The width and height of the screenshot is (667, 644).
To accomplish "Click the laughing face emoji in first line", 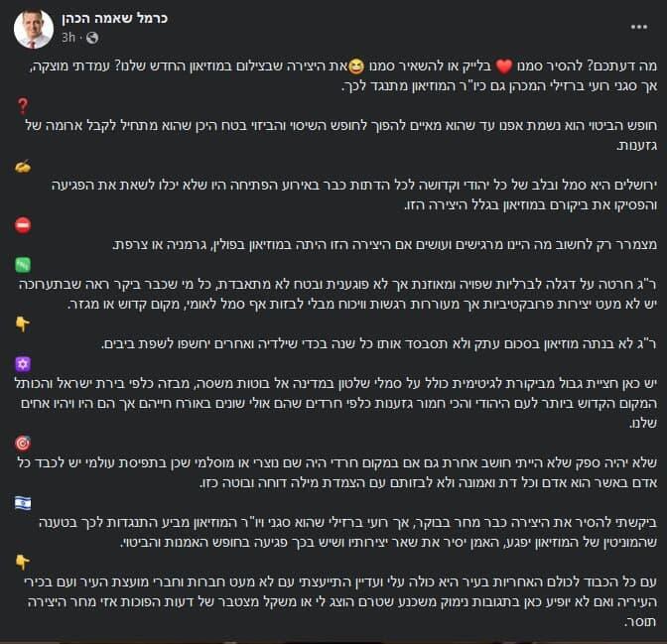I will coord(356,66).
